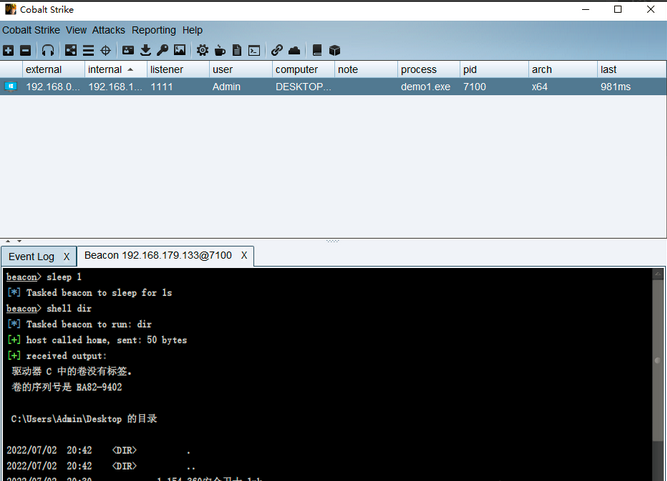Screen dimensions: 667x481
Task: Switch to Target Table crosshair icon
Action: pyautogui.click(x=105, y=51)
